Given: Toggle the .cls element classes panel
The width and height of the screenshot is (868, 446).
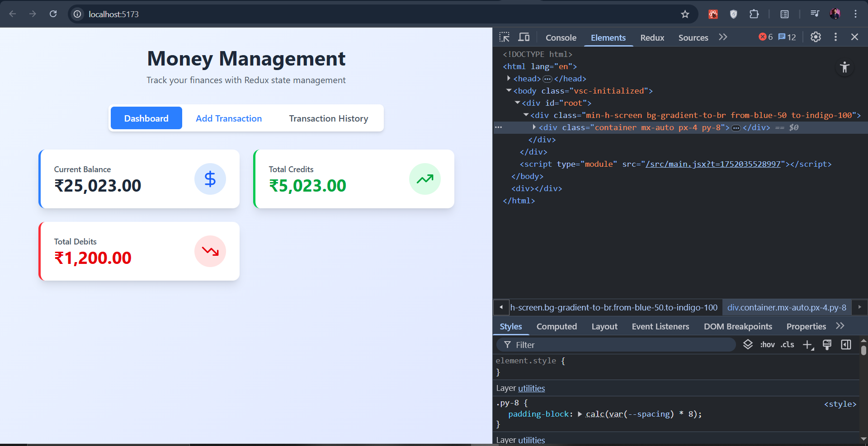Looking at the screenshot, I should click(x=787, y=345).
